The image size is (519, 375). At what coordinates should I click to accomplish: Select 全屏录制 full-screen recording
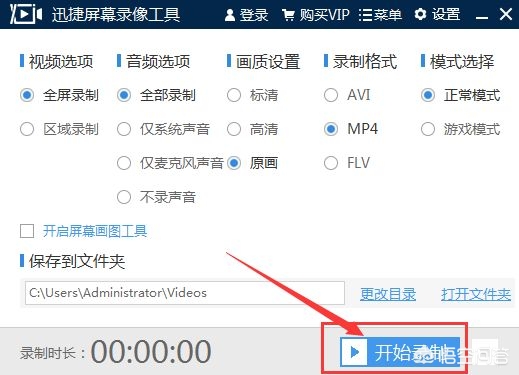click(x=59, y=95)
